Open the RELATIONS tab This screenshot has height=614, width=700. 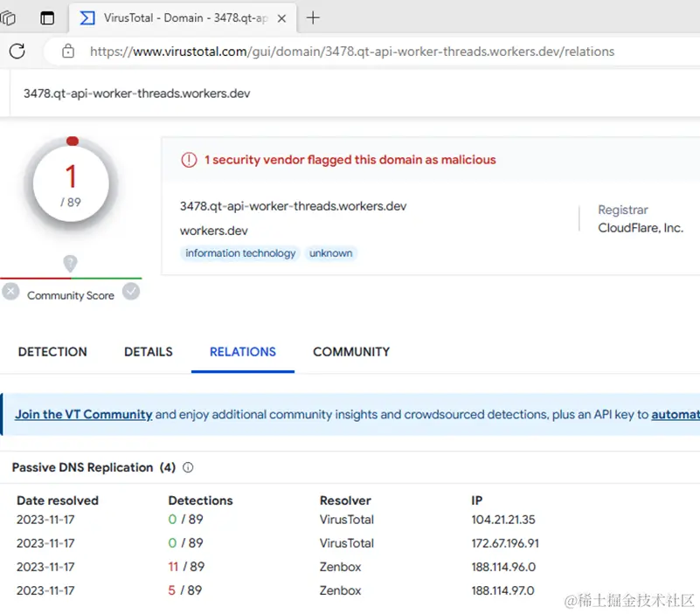(243, 352)
